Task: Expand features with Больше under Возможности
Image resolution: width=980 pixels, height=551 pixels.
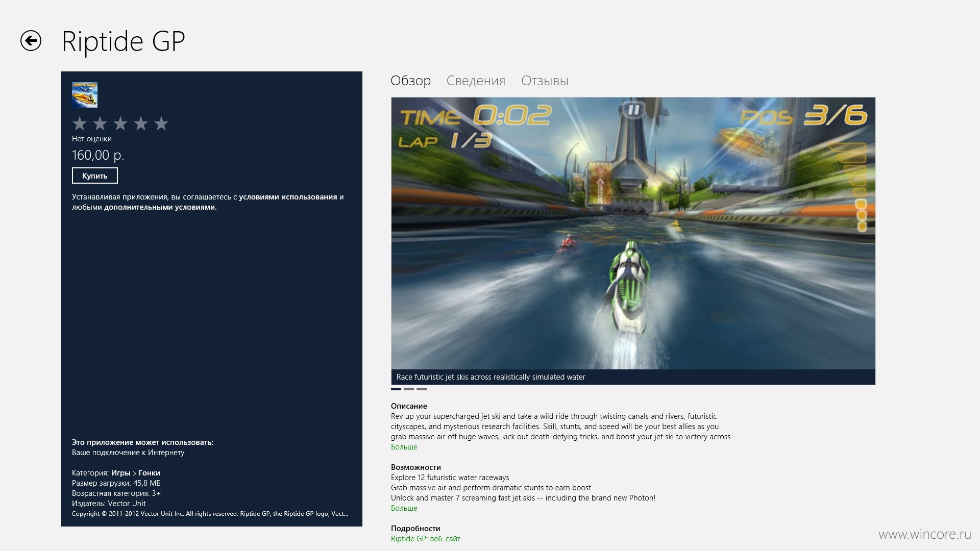Action: [x=404, y=508]
